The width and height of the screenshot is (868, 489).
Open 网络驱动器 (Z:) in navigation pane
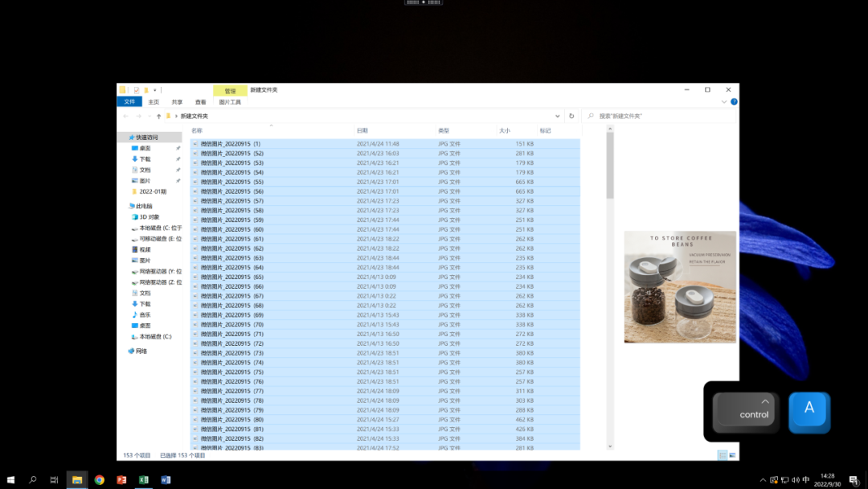click(x=160, y=282)
